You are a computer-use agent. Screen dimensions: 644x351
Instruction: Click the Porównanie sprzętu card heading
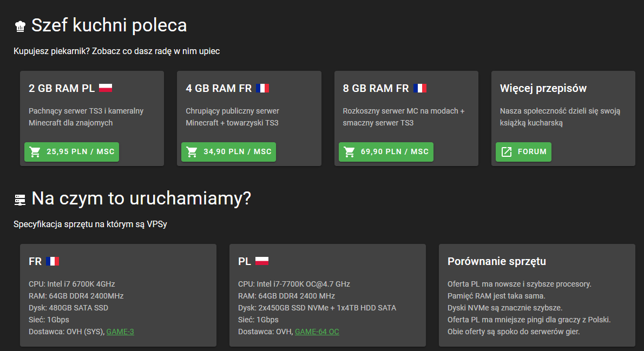(x=497, y=262)
